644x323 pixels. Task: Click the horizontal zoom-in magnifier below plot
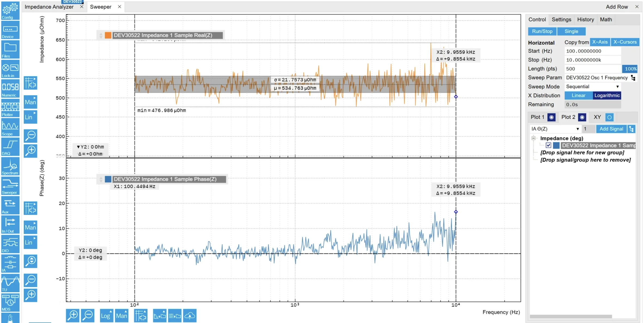point(73,316)
